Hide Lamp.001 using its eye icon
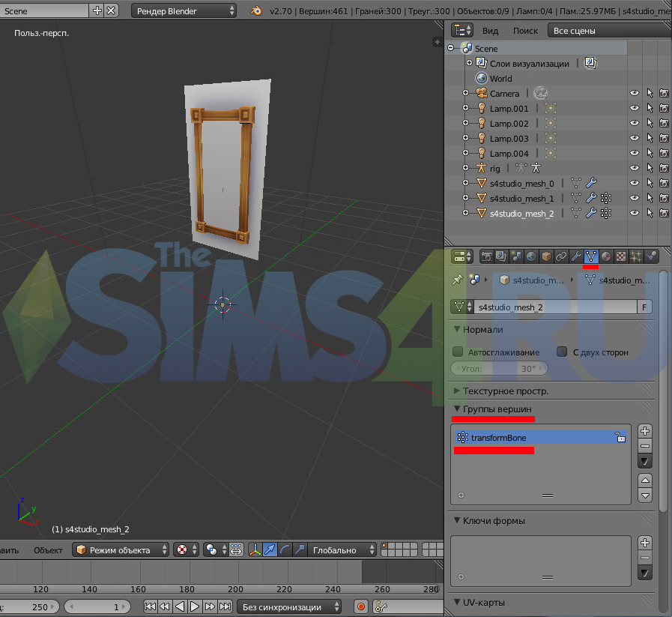The image size is (672, 617). click(634, 109)
